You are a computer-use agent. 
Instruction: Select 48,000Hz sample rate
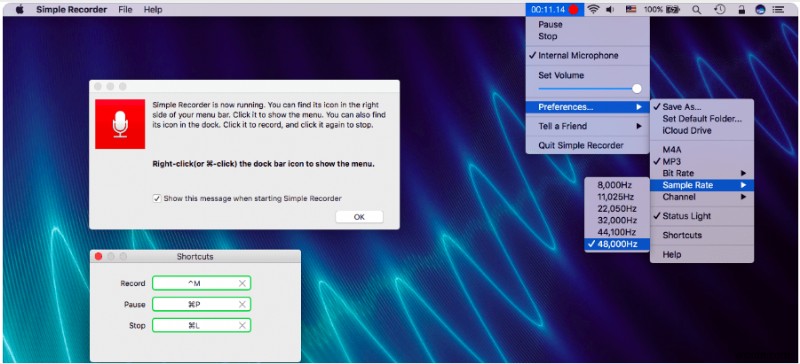tap(617, 244)
